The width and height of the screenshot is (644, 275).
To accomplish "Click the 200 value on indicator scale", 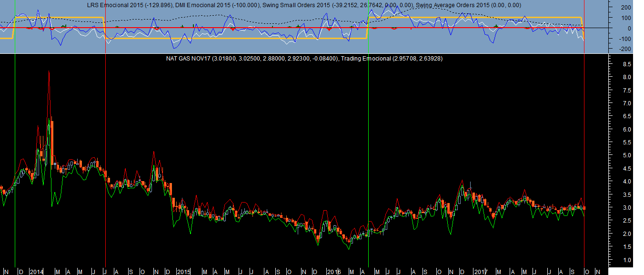I will tap(626, 8).
